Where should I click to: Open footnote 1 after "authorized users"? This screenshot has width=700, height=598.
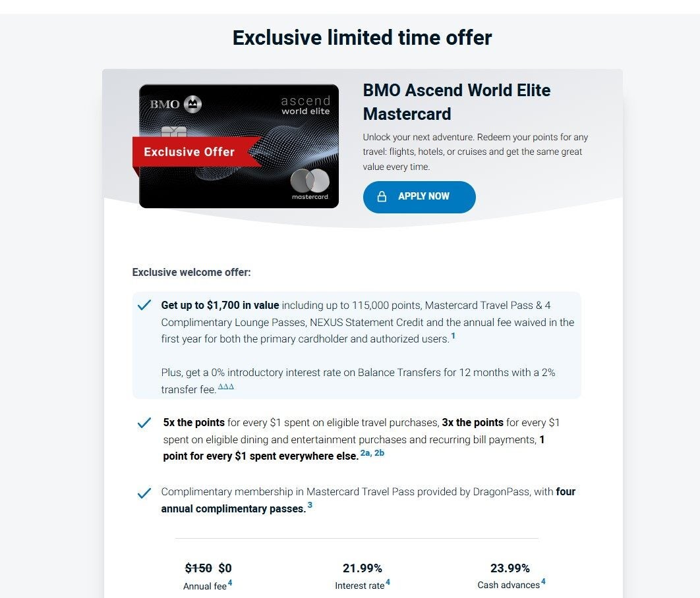point(453,337)
